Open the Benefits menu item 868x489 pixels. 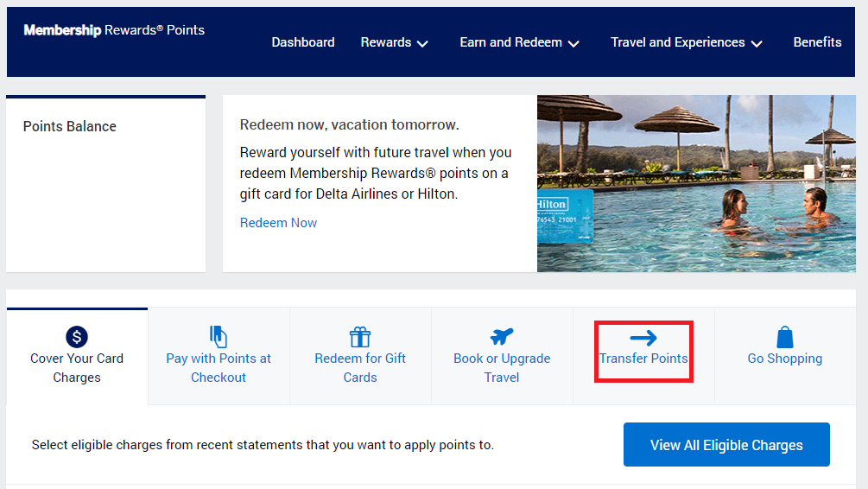click(x=817, y=42)
